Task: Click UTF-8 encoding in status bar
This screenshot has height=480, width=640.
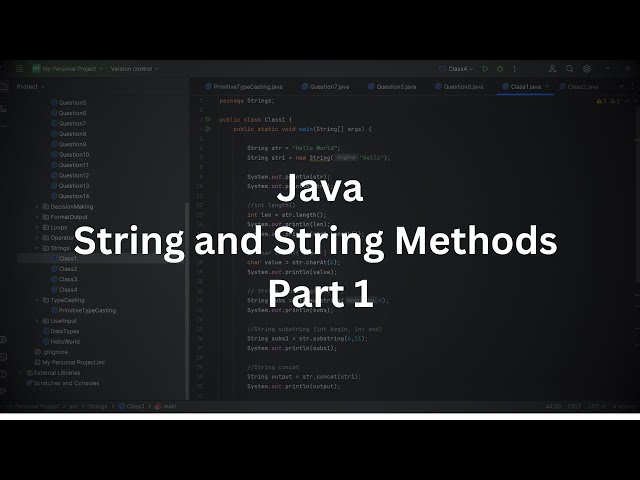Action: (x=597, y=406)
